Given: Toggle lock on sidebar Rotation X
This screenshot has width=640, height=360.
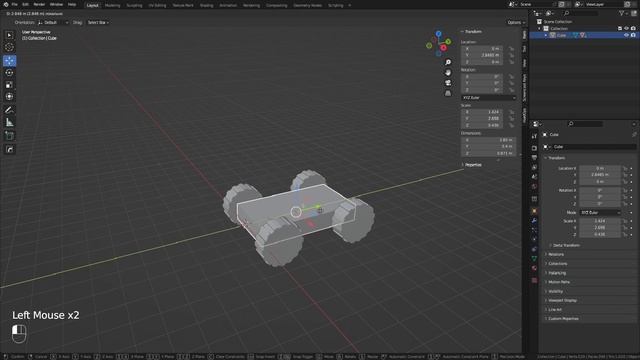Looking at the screenshot, I should click(x=511, y=76).
